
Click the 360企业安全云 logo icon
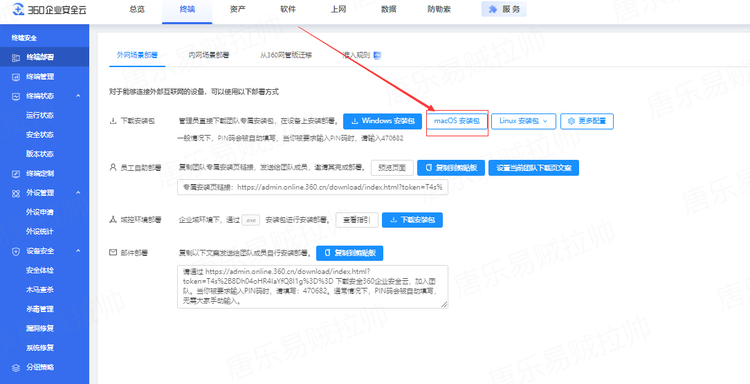coord(18,10)
